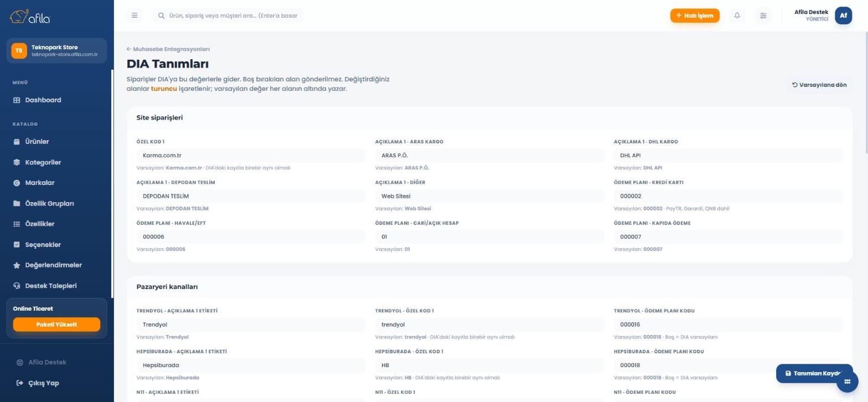Click Afila Destek in sidebar footer

tap(42, 362)
